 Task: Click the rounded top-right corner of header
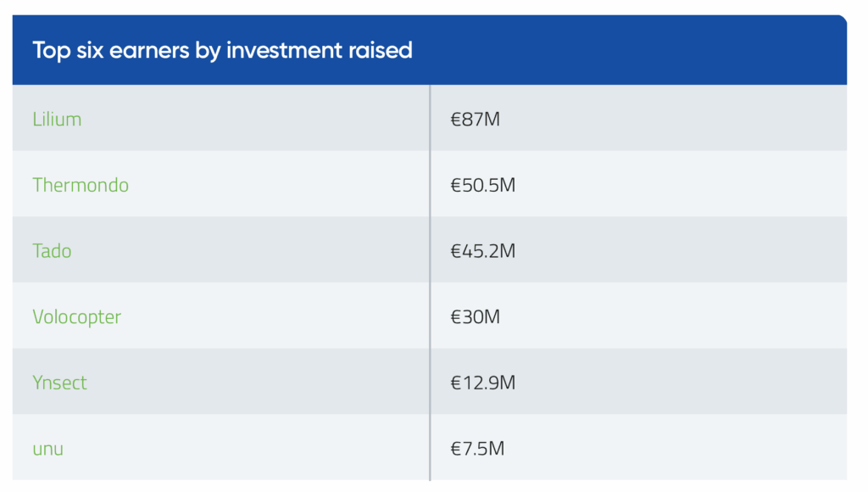[x=839, y=22]
